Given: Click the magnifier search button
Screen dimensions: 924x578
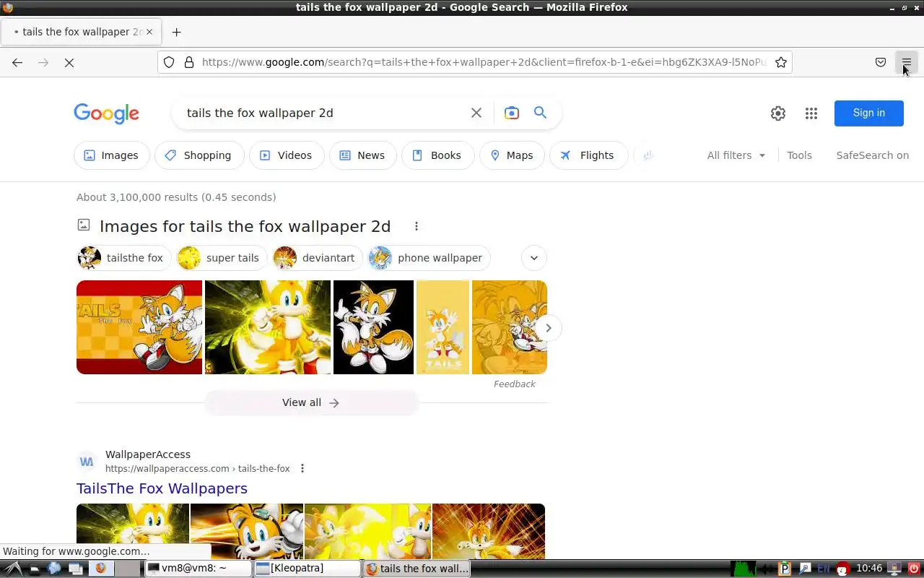Looking at the screenshot, I should tap(540, 113).
